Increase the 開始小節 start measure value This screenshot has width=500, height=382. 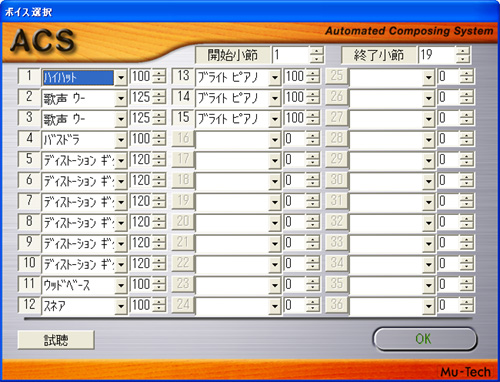click(316, 51)
